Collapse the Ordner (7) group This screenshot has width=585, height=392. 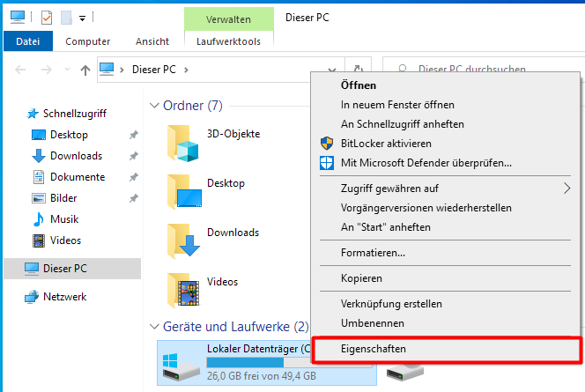154,106
